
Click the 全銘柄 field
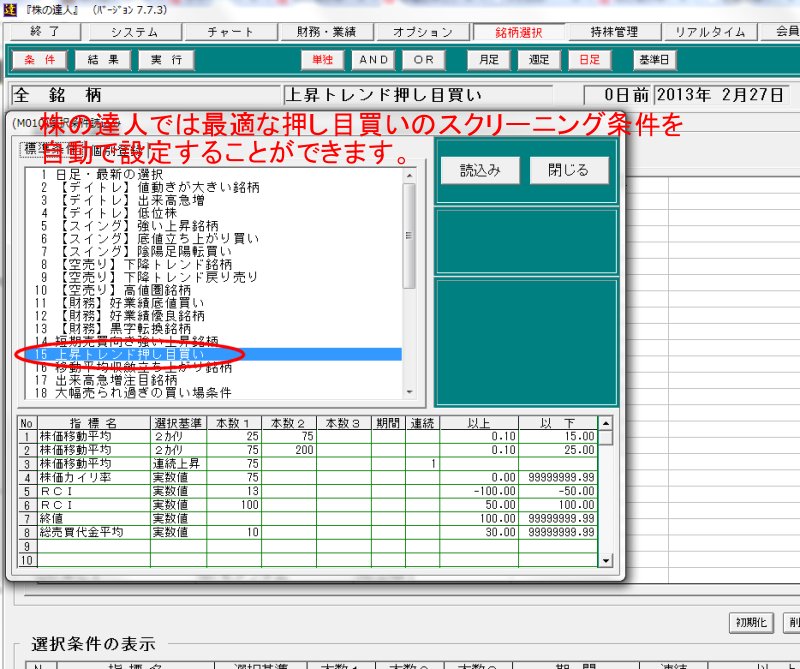[146, 95]
